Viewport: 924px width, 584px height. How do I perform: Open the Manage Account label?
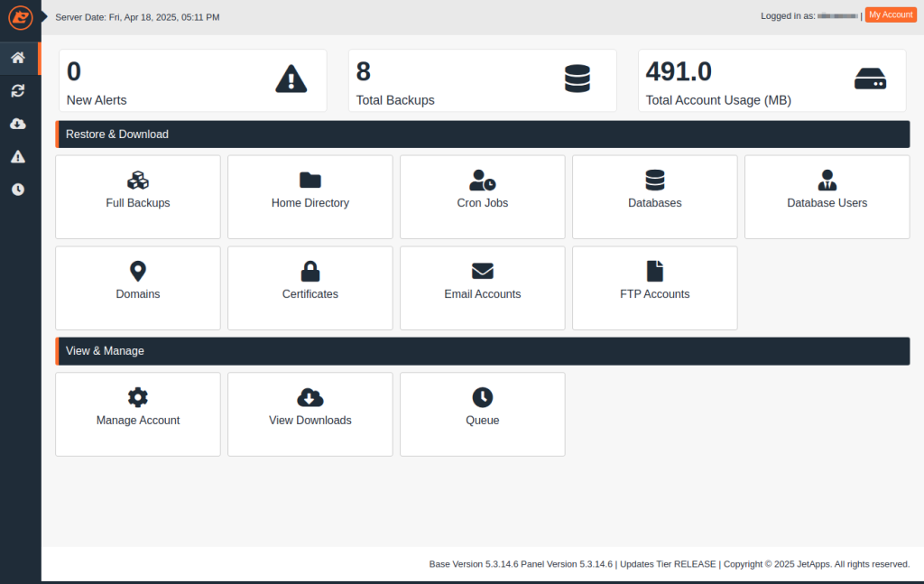click(x=138, y=421)
